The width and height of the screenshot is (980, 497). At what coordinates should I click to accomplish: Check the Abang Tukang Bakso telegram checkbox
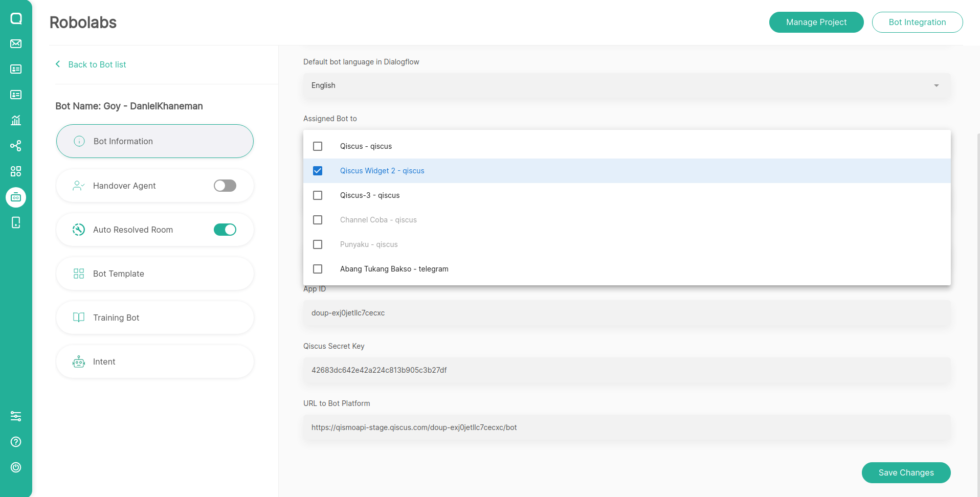318,269
